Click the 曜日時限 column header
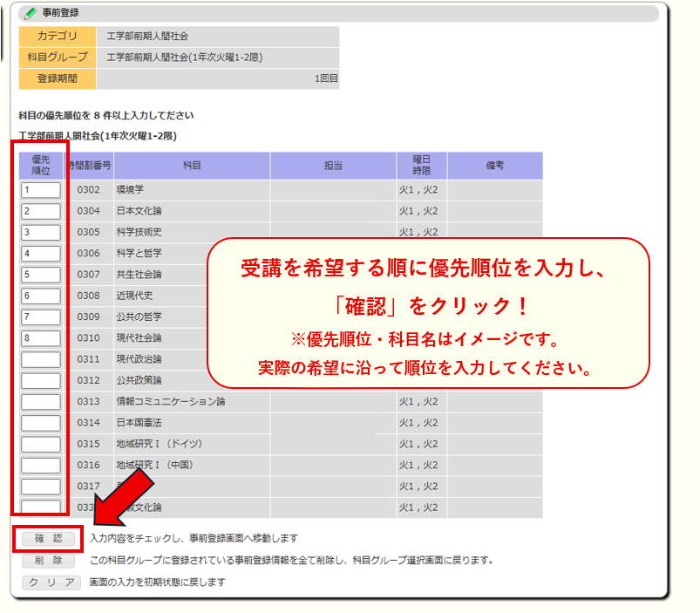Screen dimensions: 700x613 click(x=421, y=166)
